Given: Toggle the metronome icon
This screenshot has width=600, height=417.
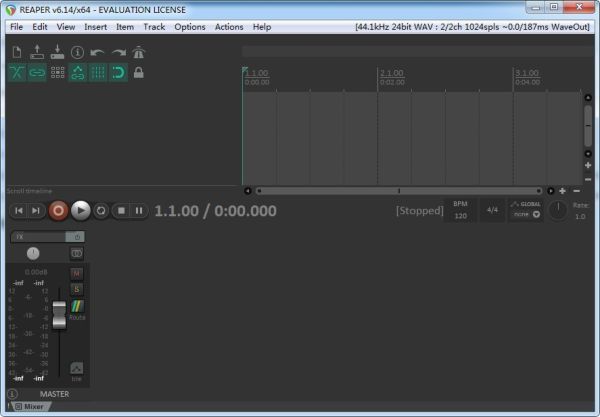Looking at the screenshot, I should (139, 52).
